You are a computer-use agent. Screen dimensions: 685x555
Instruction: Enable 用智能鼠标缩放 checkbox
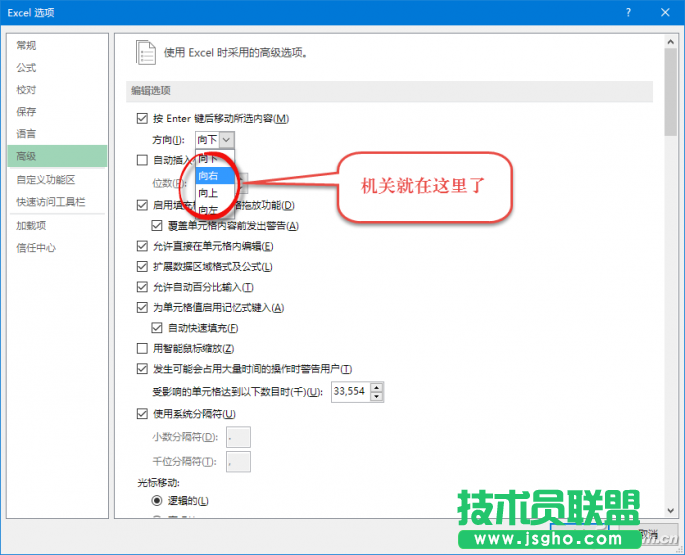(142, 348)
